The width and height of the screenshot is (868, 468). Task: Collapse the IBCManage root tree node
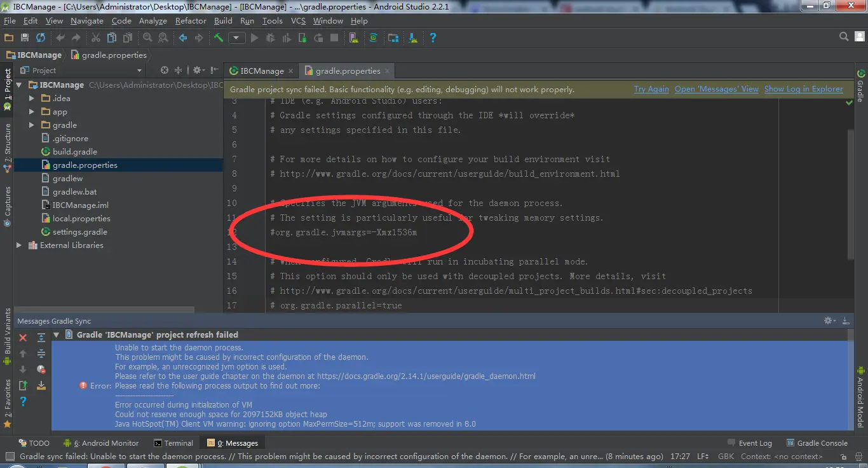[19, 85]
